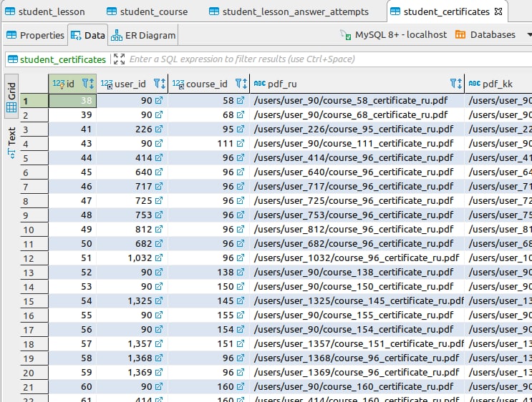Viewport: 532px width, 402px height.
Task: Click the filter/sort icon in the user_id column header
Action: pyautogui.click(x=158, y=84)
